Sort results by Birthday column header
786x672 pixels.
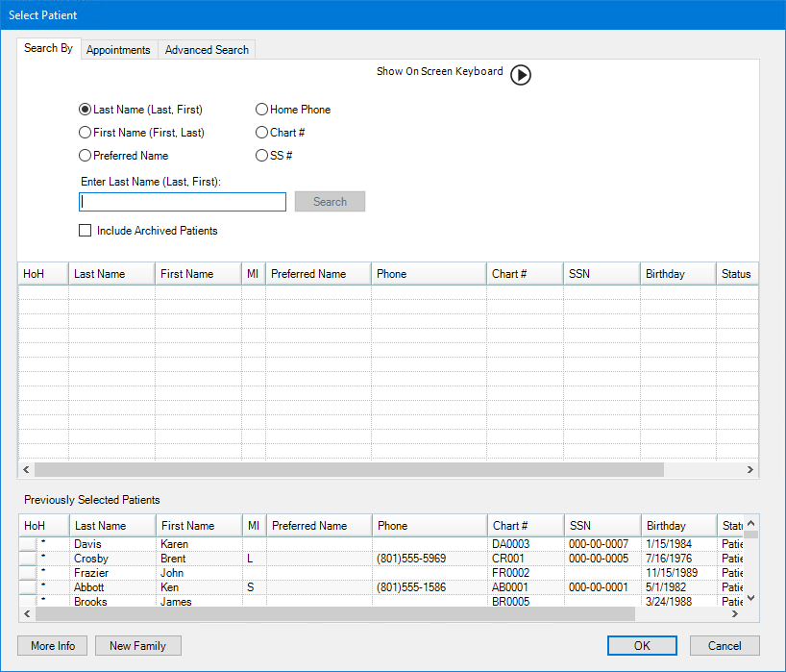pos(677,274)
